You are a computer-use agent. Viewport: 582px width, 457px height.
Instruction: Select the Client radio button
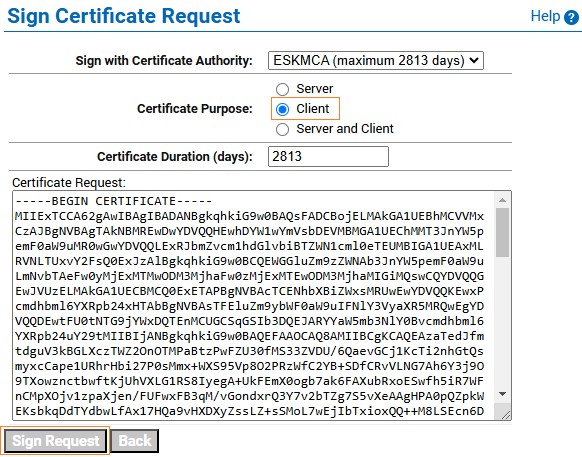(x=282, y=109)
